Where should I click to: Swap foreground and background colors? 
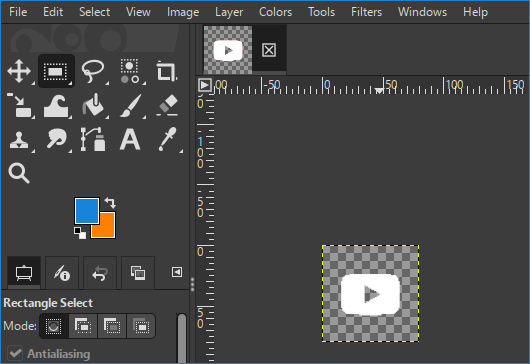click(110, 202)
